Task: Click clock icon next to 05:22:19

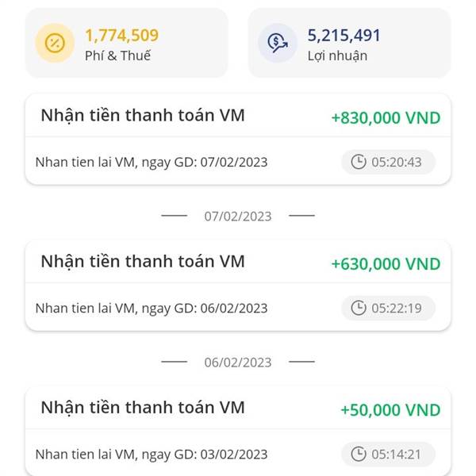Action: point(359,308)
